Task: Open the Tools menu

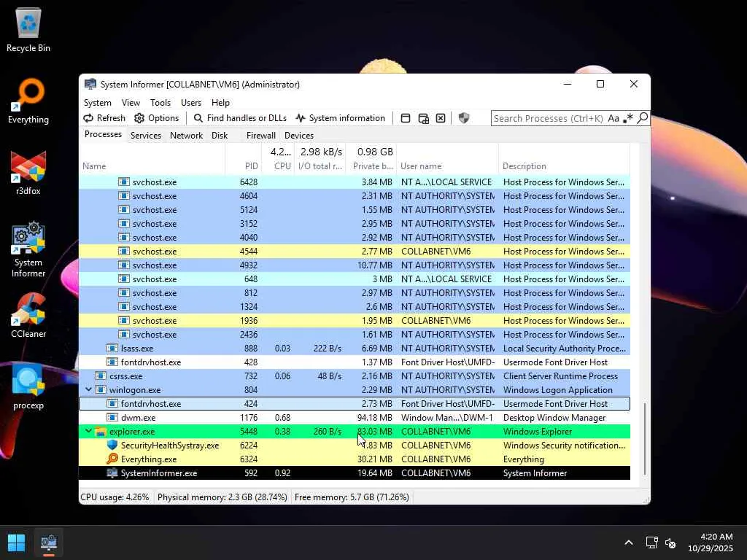Action: (x=160, y=102)
